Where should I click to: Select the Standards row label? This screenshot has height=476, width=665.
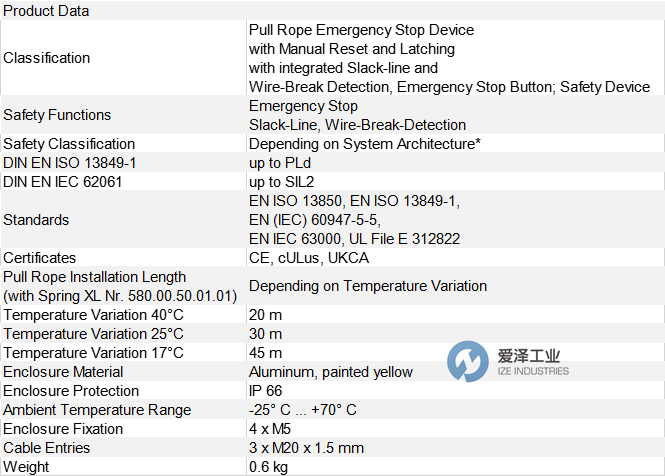(36, 220)
